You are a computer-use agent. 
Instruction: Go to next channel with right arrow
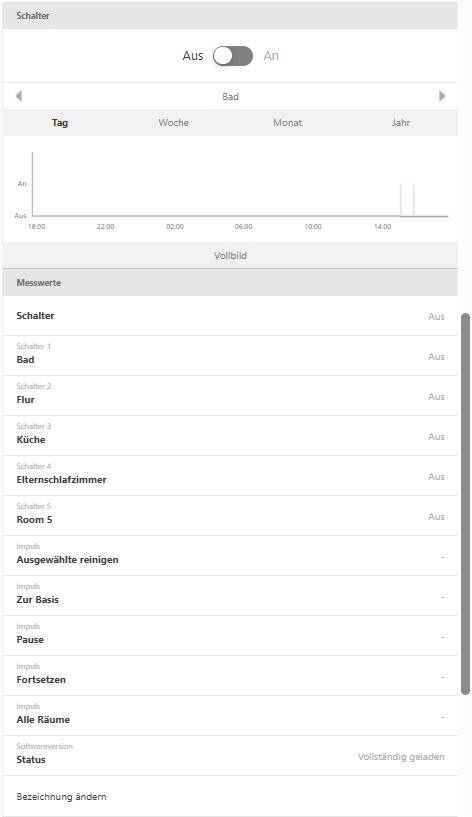pyautogui.click(x=442, y=96)
